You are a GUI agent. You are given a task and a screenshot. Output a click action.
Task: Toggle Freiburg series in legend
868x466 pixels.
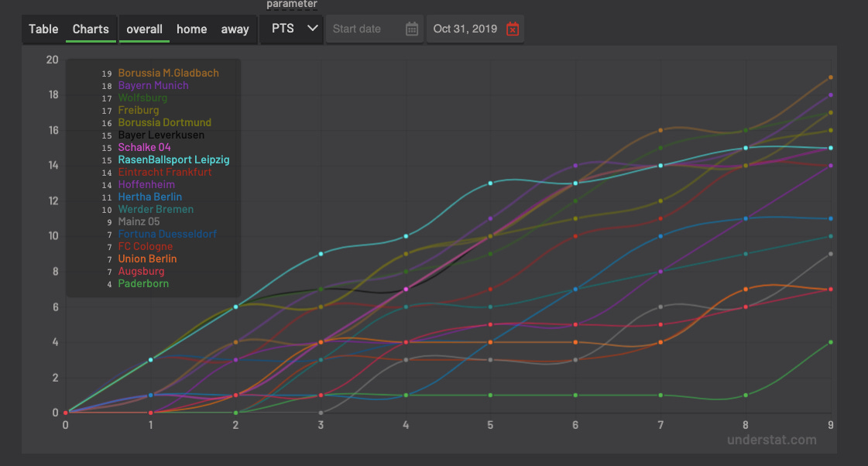139,110
